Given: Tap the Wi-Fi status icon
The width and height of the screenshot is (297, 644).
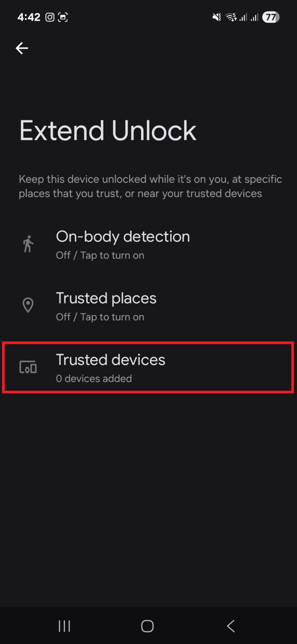Looking at the screenshot, I should click(x=231, y=17).
